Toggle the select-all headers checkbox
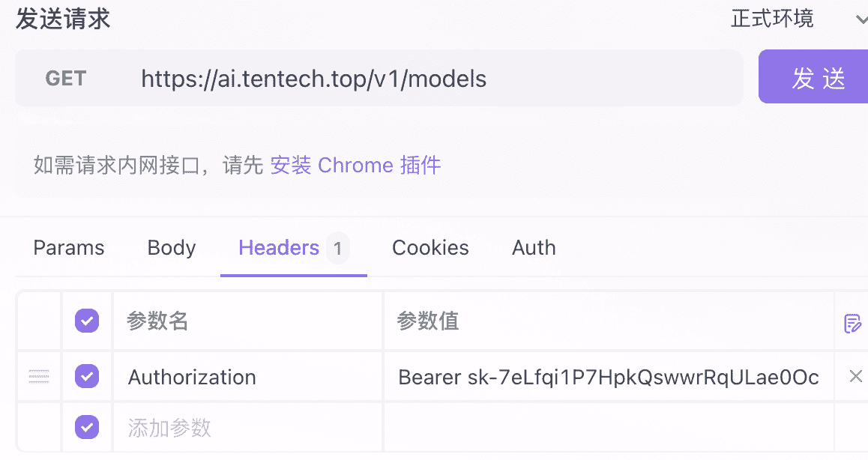The image size is (868, 460). pyautogui.click(x=87, y=321)
